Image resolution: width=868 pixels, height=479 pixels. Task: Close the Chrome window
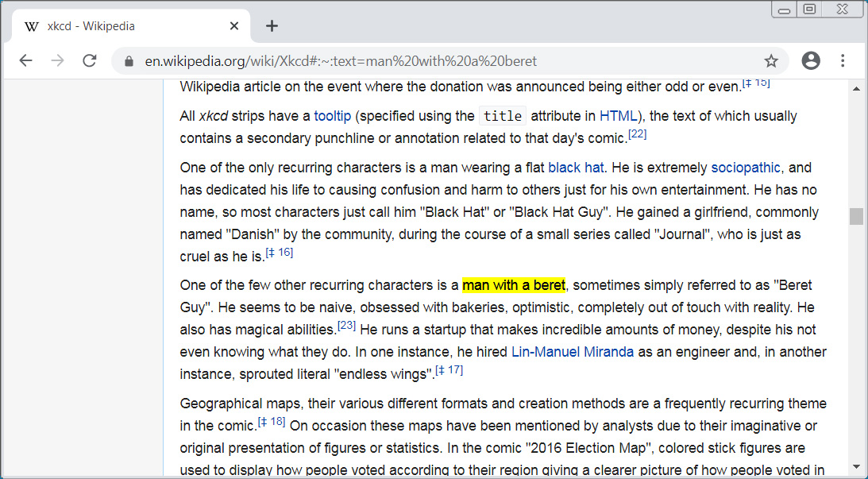pyautogui.click(x=843, y=10)
